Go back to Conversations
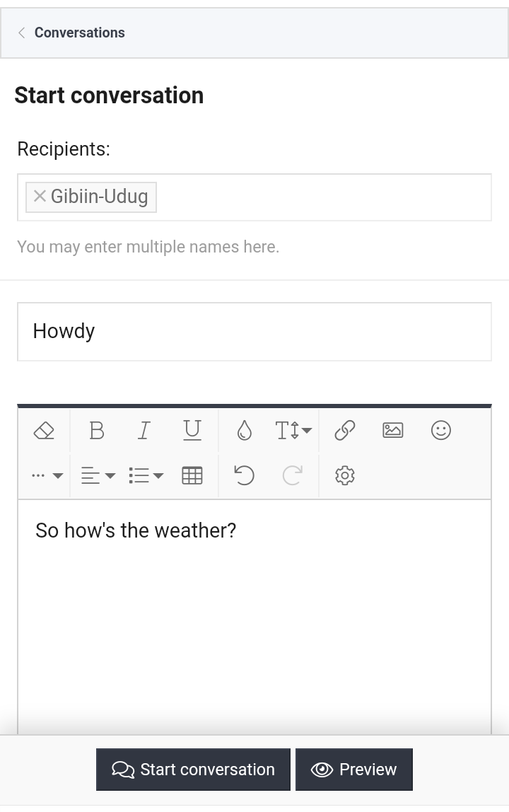 click(72, 33)
